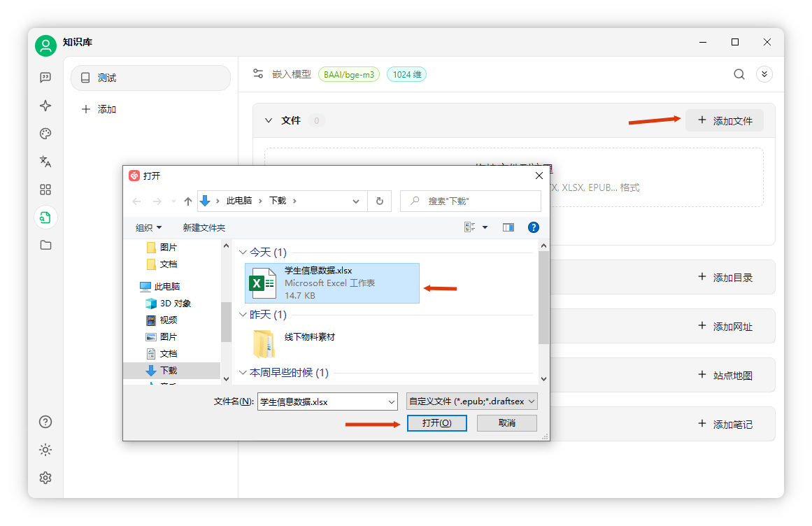Viewport: 812px width, 526px height.
Task: Click the file list vertical scrollbar
Action: (x=543, y=298)
